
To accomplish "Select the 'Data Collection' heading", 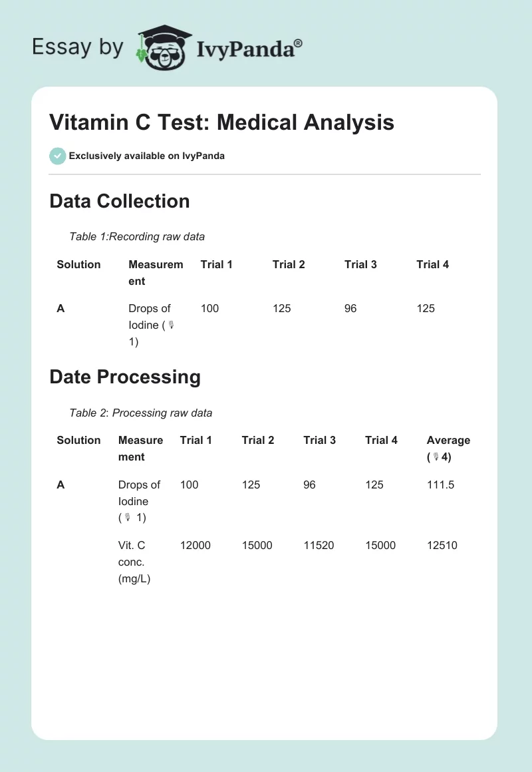I will pyautogui.click(x=120, y=201).
